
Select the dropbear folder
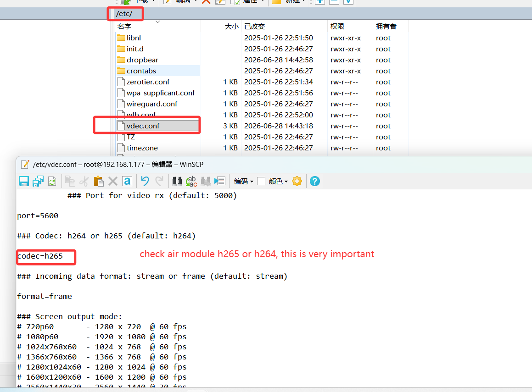pyautogui.click(x=142, y=60)
